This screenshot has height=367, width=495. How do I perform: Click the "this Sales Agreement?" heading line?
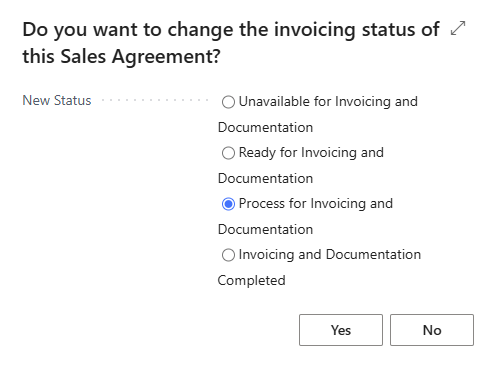coord(121,56)
